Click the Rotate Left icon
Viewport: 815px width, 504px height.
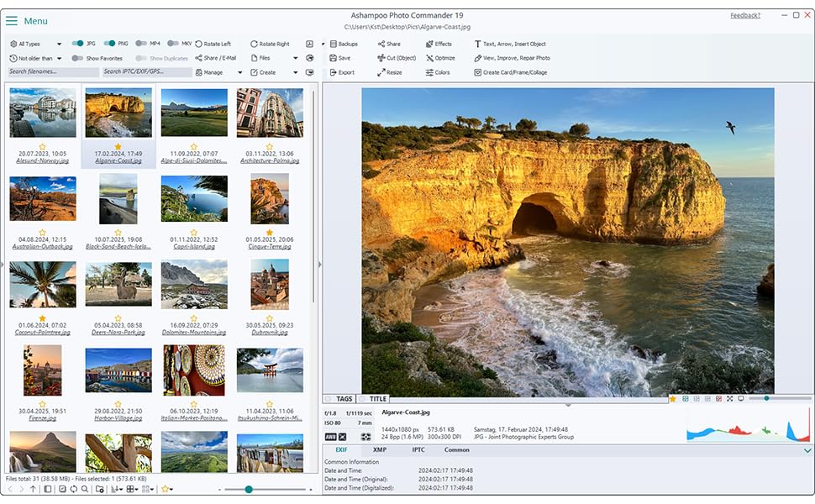point(199,44)
